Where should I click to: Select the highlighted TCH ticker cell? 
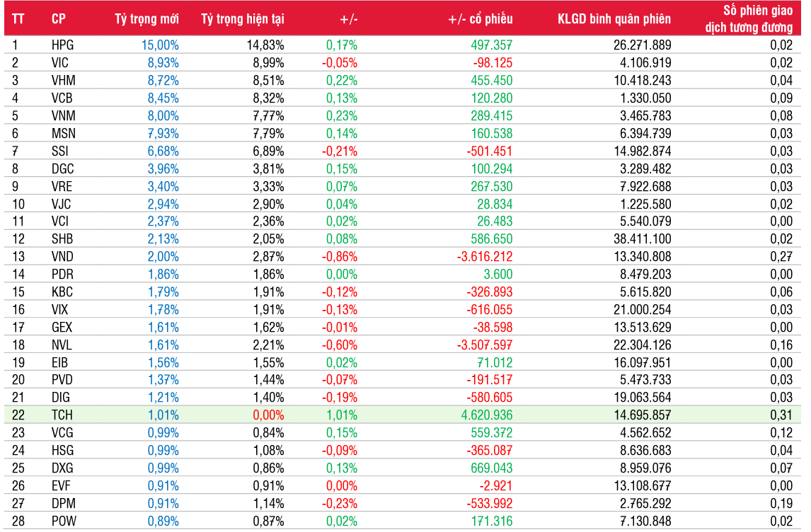point(62,415)
